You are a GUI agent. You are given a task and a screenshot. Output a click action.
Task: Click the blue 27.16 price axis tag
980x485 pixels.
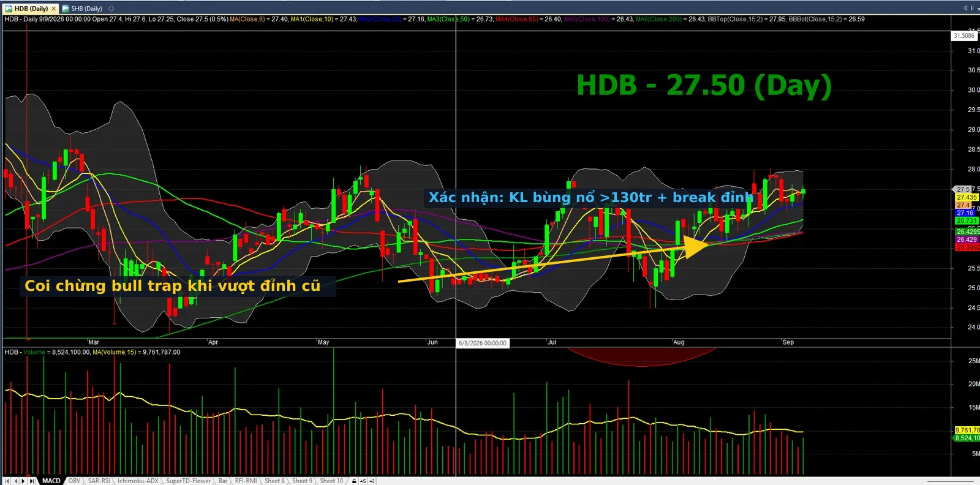(x=965, y=213)
